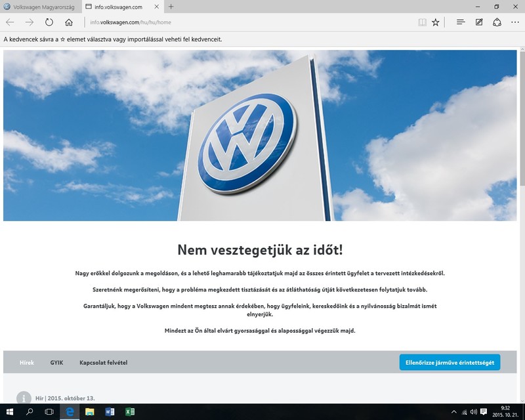Click the browser forward arrow
525x420 pixels.
(x=30, y=22)
